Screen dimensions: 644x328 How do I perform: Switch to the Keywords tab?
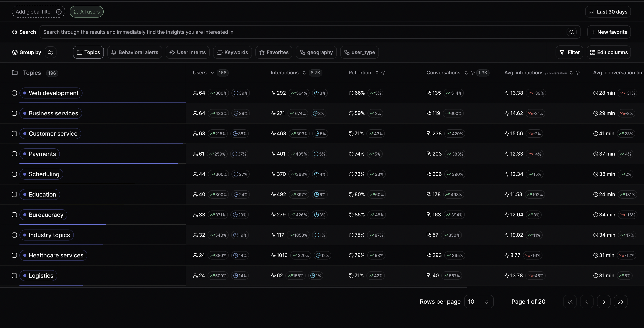(x=233, y=52)
